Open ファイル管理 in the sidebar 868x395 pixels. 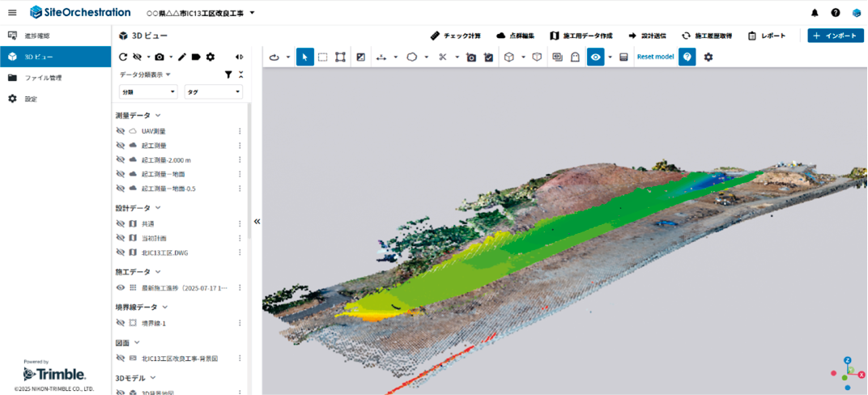pyautogui.click(x=43, y=78)
